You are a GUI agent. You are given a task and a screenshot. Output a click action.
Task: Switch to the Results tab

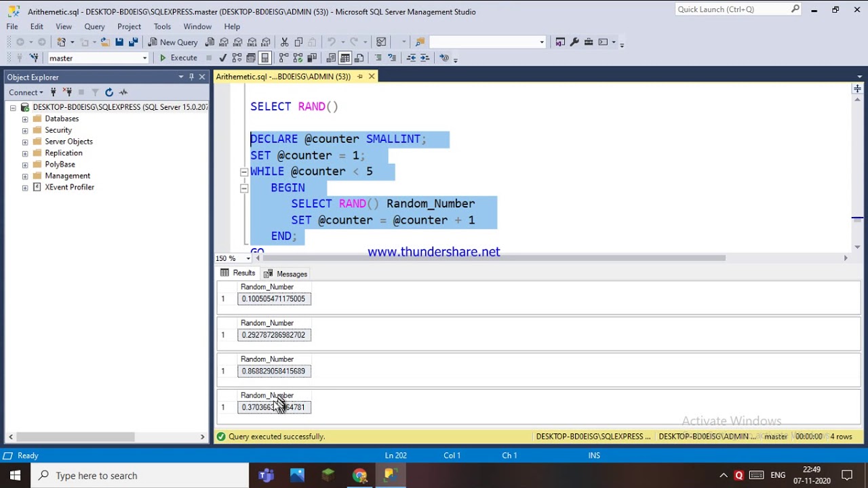point(238,273)
